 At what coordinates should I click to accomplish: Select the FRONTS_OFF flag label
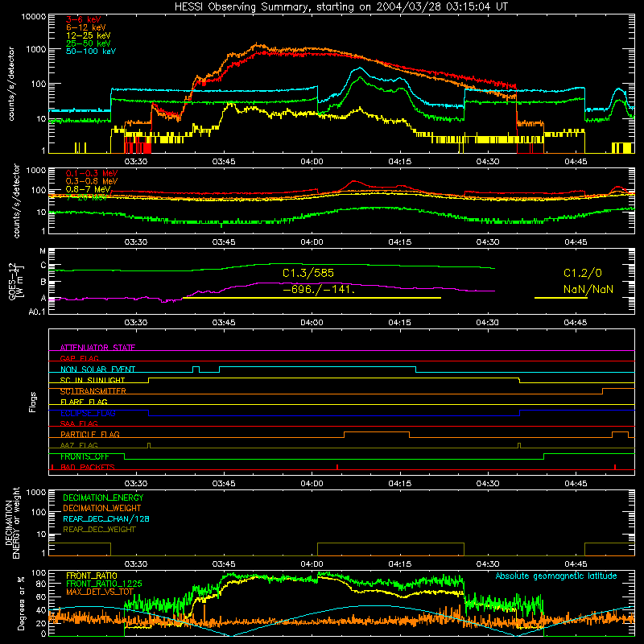[85, 456]
